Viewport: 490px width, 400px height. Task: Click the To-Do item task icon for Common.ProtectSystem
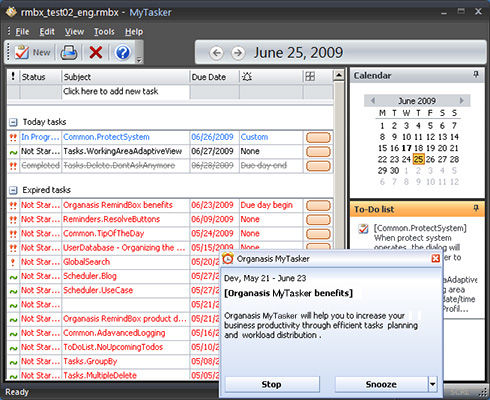click(363, 229)
